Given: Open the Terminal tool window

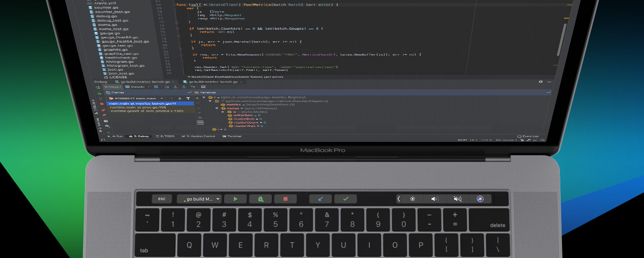Looking at the screenshot, I should pos(232,136).
